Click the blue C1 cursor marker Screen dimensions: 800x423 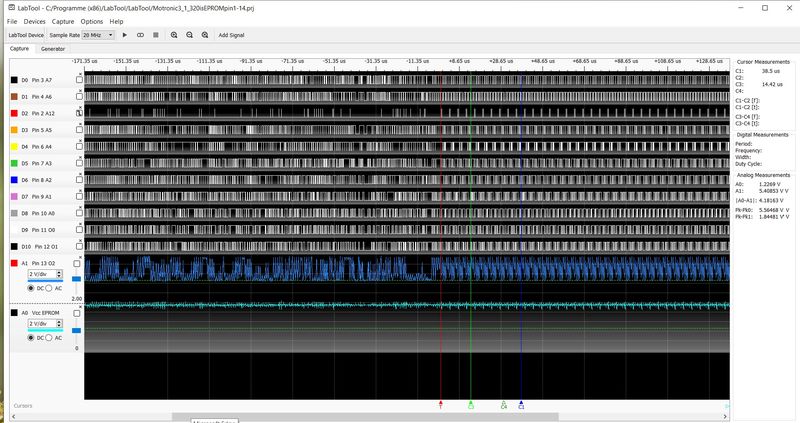point(521,405)
